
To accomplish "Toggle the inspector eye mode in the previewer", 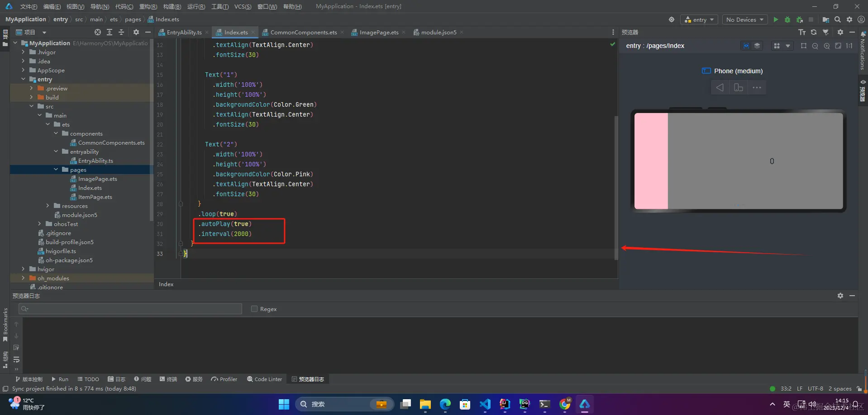I will tap(746, 46).
